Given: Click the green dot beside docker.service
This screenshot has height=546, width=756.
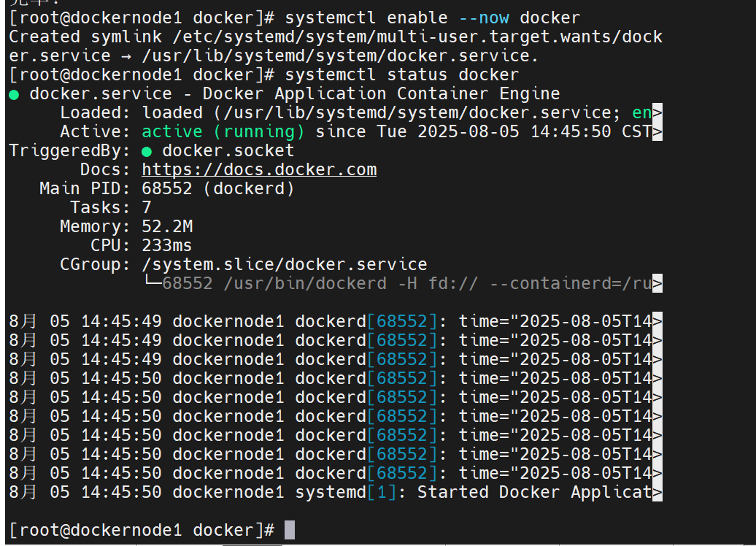Looking at the screenshot, I should (x=14, y=95).
